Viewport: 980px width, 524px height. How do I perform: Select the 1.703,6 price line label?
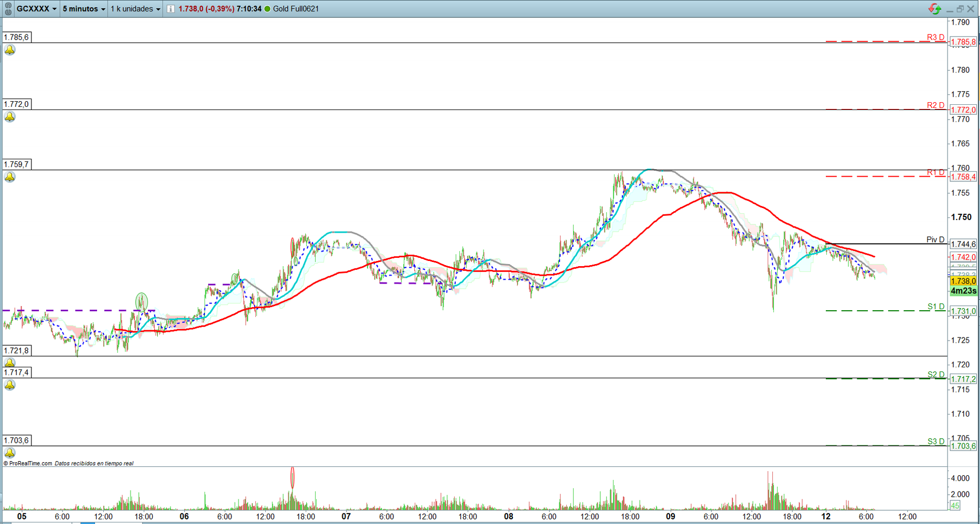point(16,441)
